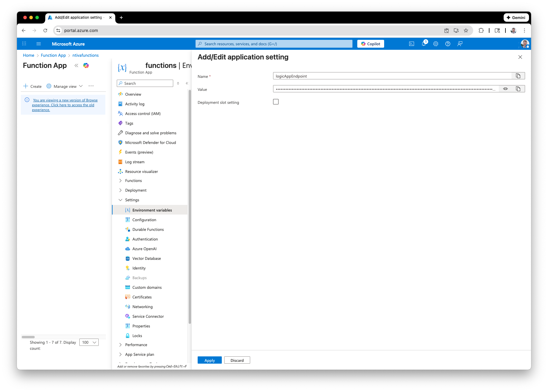Open Azure Cloud Shell icon
Image resolution: width=548 pixels, height=392 pixels.
pos(411,44)
